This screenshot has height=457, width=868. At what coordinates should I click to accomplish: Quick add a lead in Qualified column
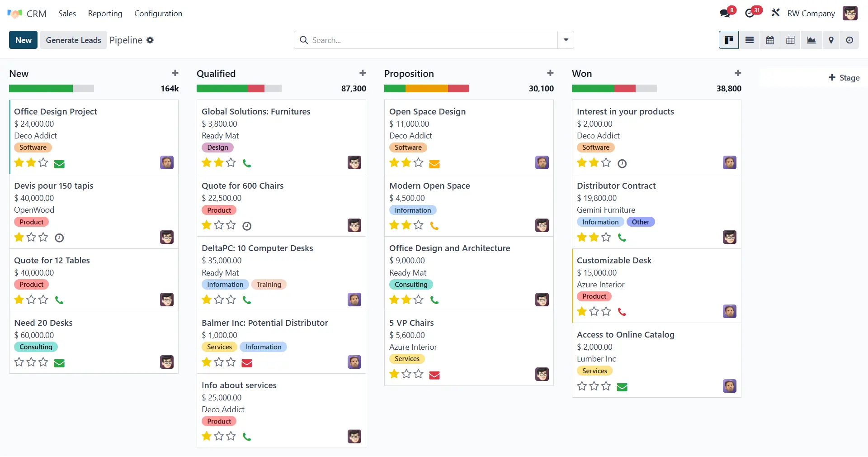363,73
